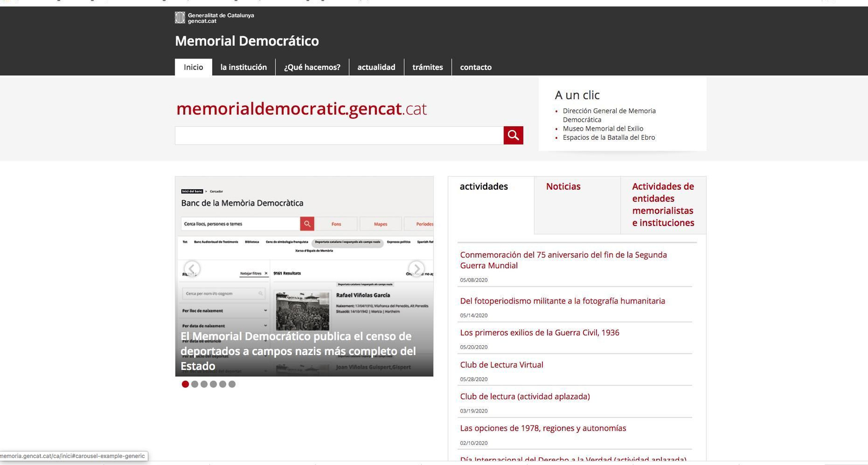Open the ¿Qué hacemos? menu

pos(312,67)
